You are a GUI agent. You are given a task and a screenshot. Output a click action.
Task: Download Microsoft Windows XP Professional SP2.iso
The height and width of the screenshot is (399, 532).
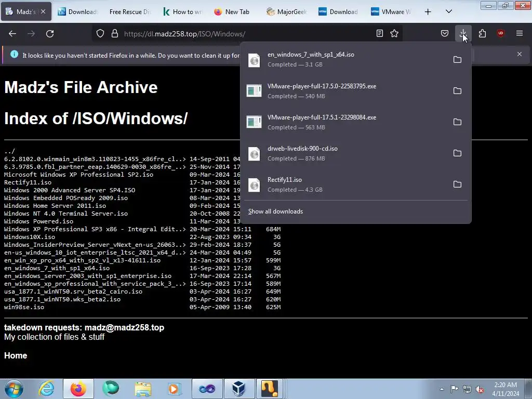click(79, 175)
